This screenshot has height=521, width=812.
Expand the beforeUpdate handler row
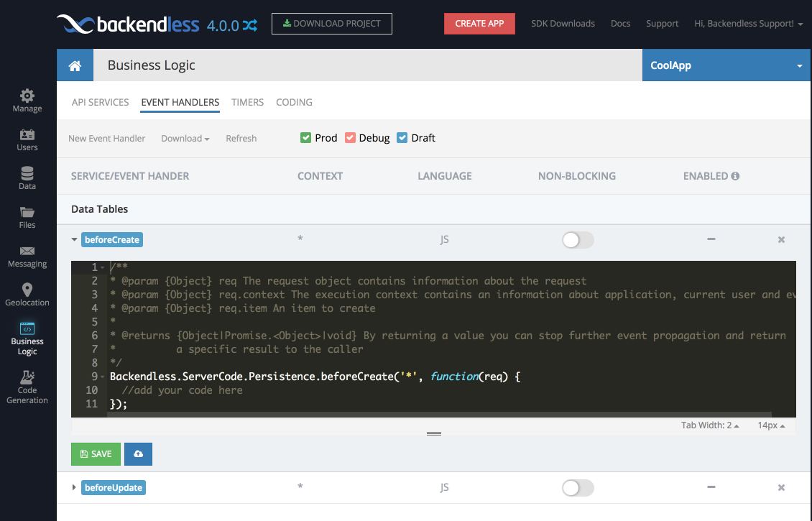tap(74, 488)
